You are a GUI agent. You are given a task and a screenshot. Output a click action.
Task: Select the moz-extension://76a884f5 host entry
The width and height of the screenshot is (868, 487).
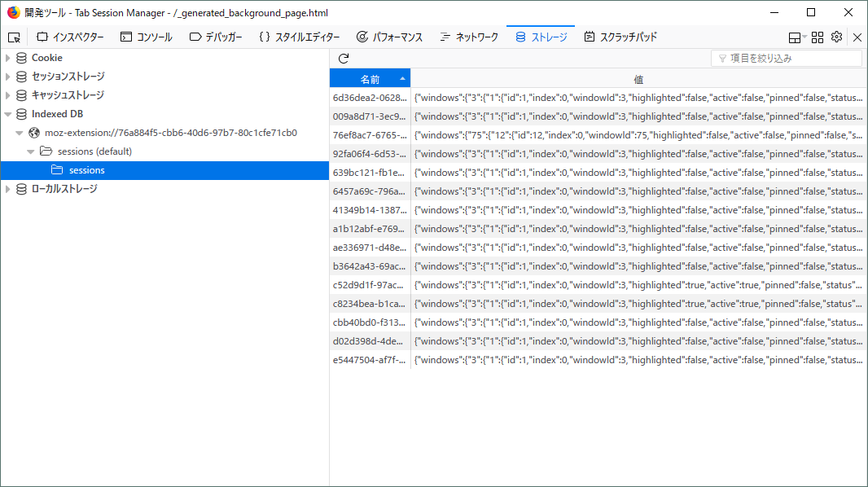pyautogui.click(x=171, y=133)
